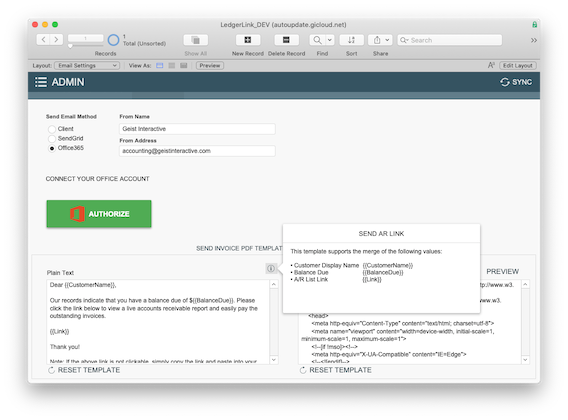This screenshot has width=568, height=420.
Task: Select Client email method
Action: (x=52, y=129)
